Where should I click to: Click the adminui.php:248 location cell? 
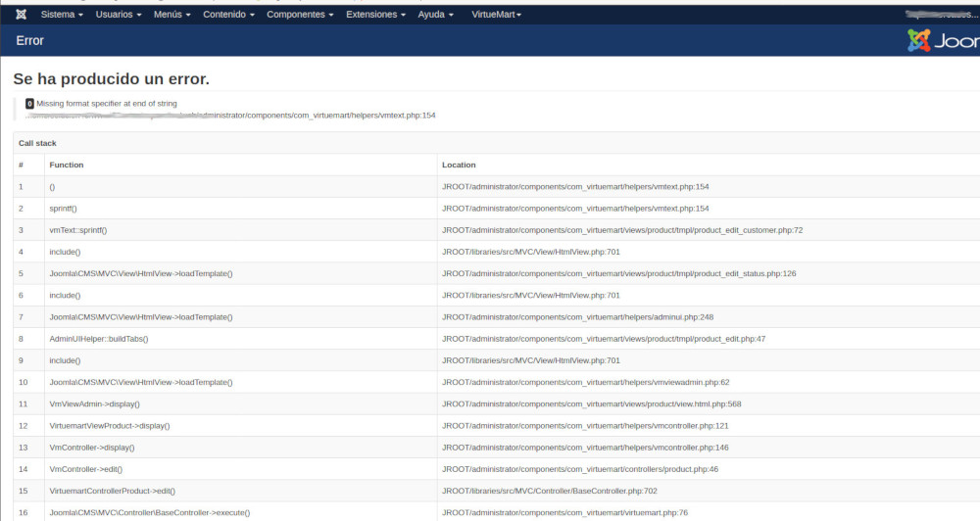(x=709, y=317)
